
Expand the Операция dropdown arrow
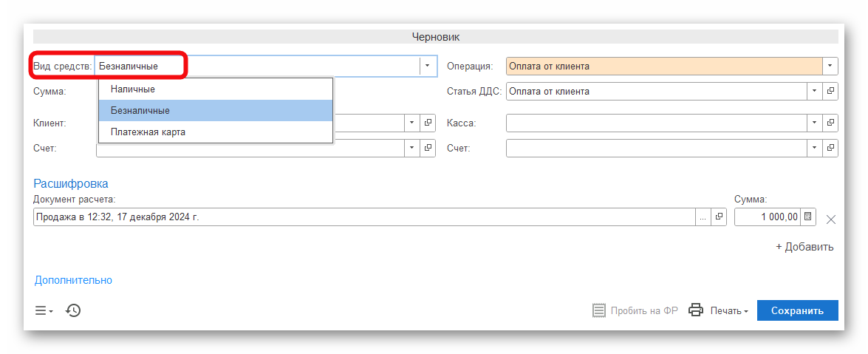pyautogui.click(x=830, y=67)
